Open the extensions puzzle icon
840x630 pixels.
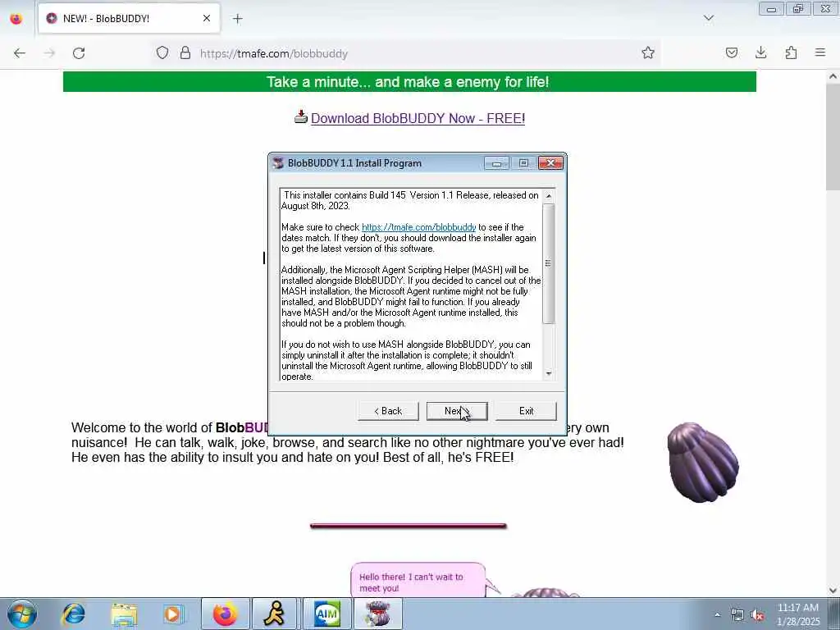(791, 52)
